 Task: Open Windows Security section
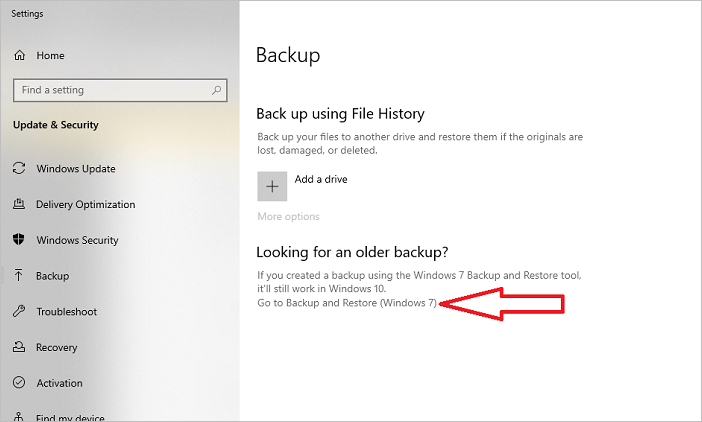click(77, 240)
